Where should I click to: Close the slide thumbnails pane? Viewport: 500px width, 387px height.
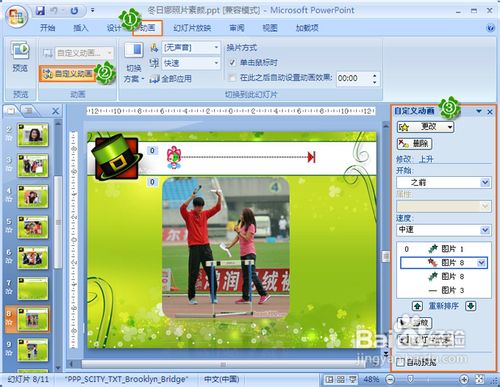point(55,111)
